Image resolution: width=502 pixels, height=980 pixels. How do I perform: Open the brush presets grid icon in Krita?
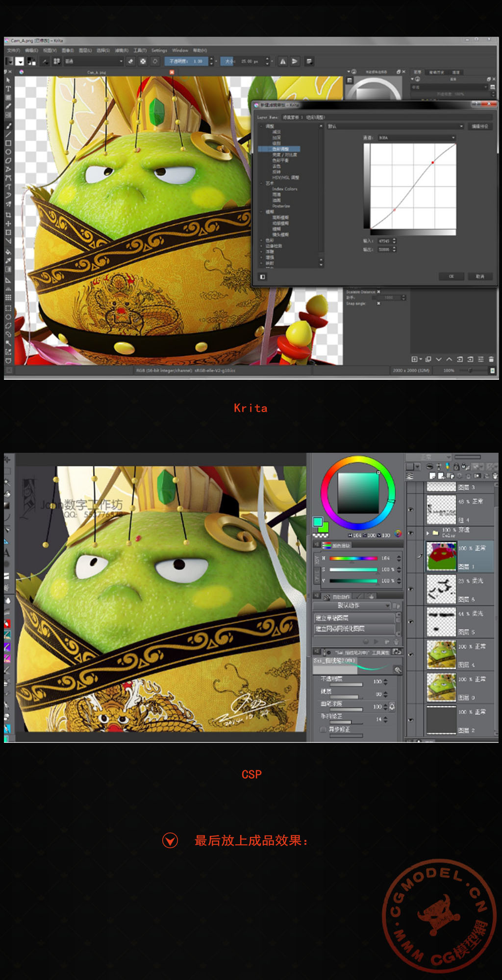click(57, 61)
